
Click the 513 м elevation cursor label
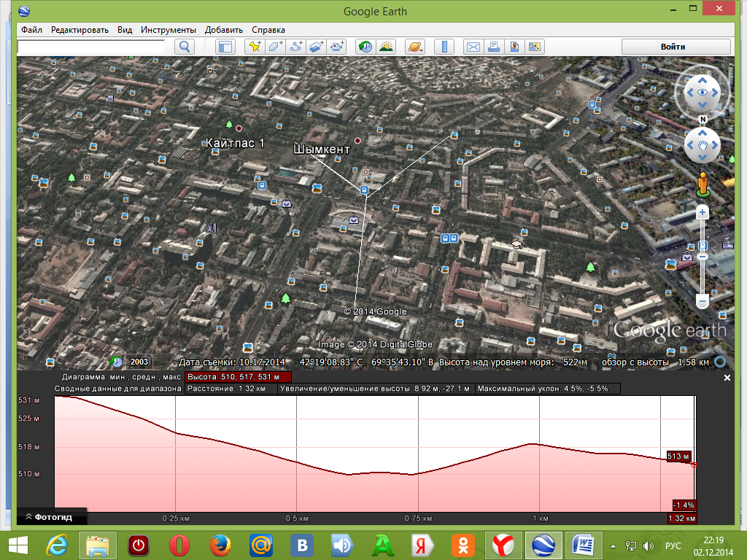click(x=678, y=456)
